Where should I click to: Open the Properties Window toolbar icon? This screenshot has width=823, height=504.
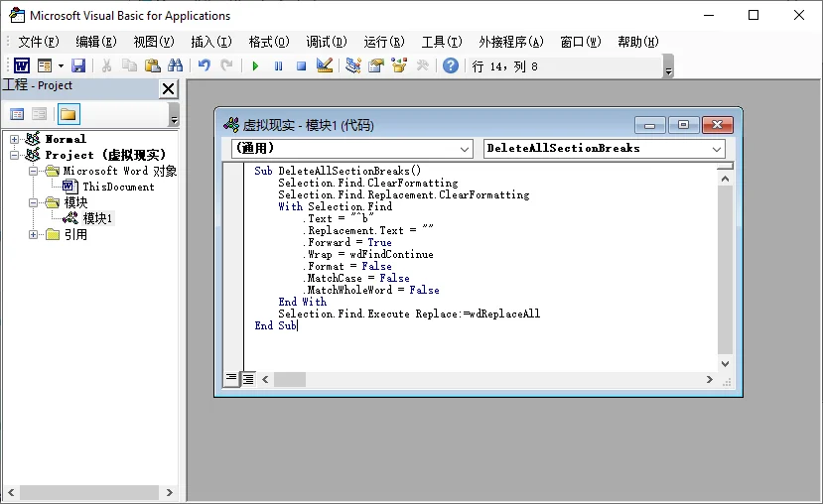pyautogui.click(x=376, y=66)
